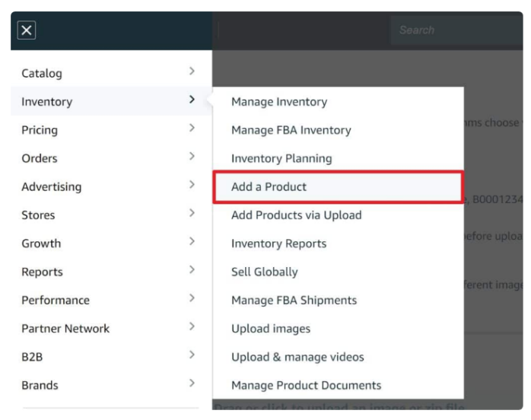Screen dimensions: 531x420
Task: Choose Add a Product
Action: point(338,187)
